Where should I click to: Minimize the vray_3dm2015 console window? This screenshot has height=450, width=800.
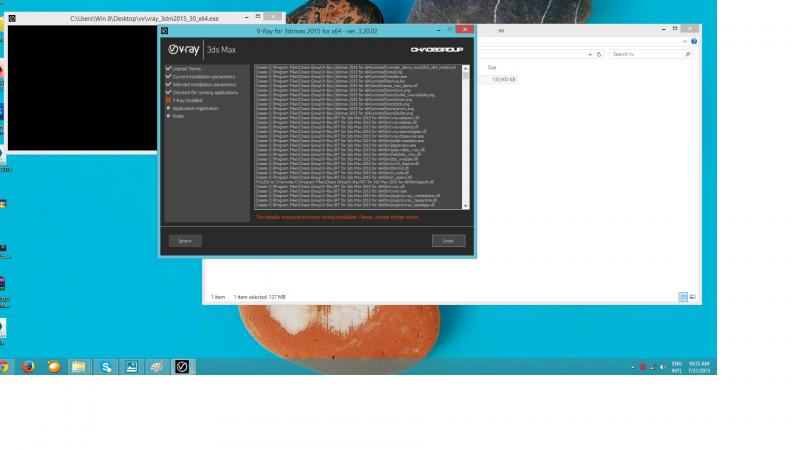coord(246,17)
